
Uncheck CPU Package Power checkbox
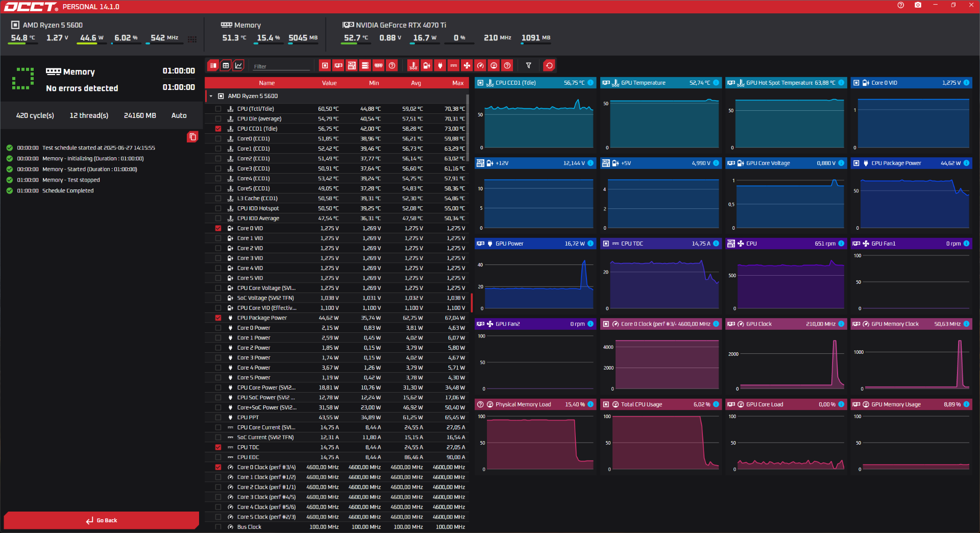[218, 318]
